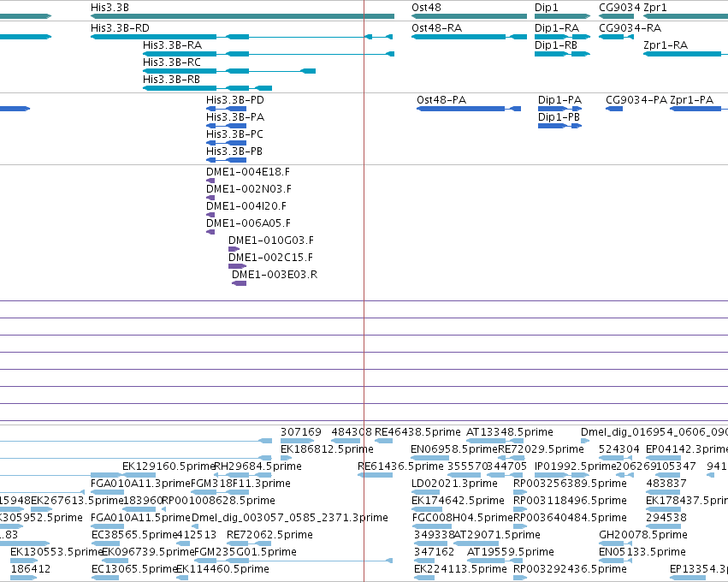Select protein feature His3.3B-PC
The width and height of the screenshot is (728, 582).
(226, 143)
